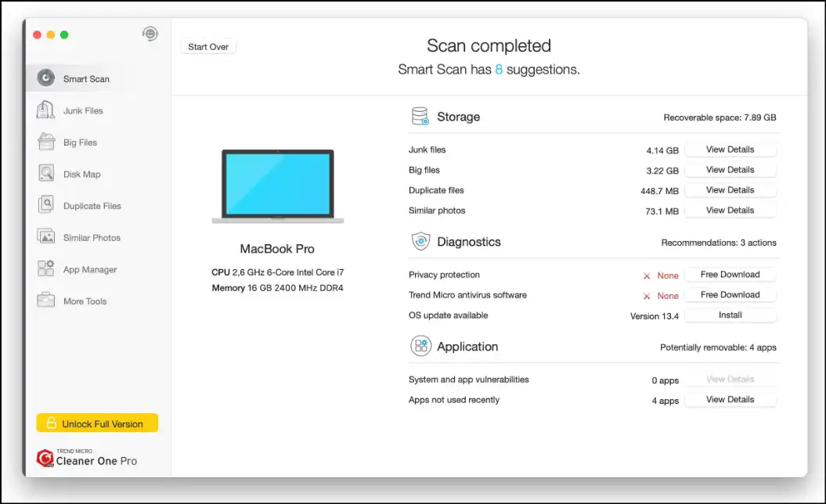
Task: Switch to the Smart Scan tab
Action: point(86,78)
